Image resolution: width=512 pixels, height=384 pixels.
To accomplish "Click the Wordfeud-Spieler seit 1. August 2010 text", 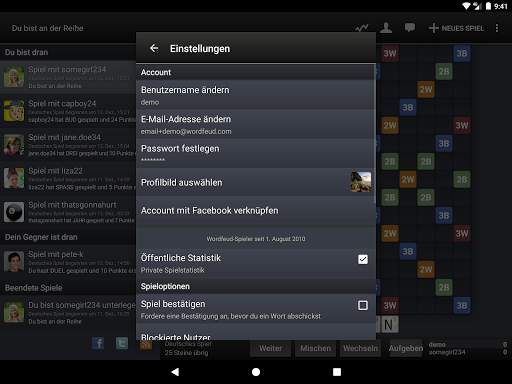I will [x=256, y=239].
